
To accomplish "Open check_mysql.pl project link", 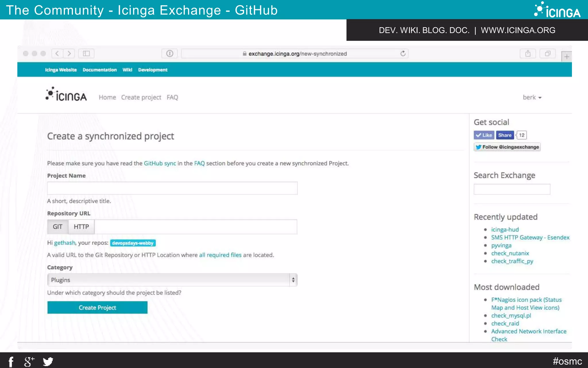I will pyautogui.click(x=511, y=315).
